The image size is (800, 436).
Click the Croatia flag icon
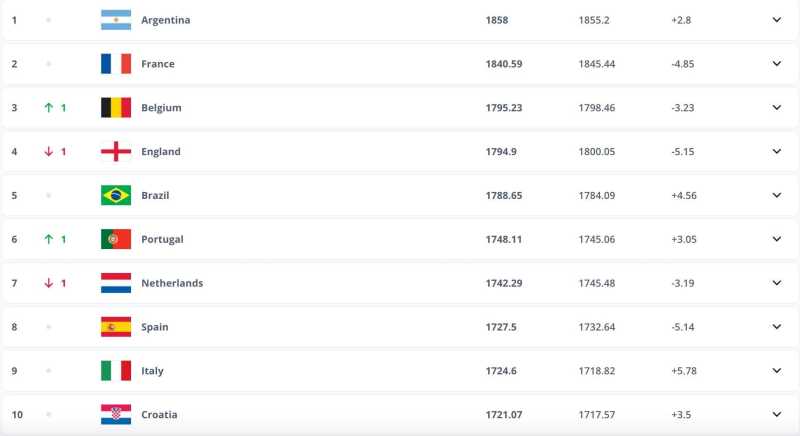coord(116,414)
